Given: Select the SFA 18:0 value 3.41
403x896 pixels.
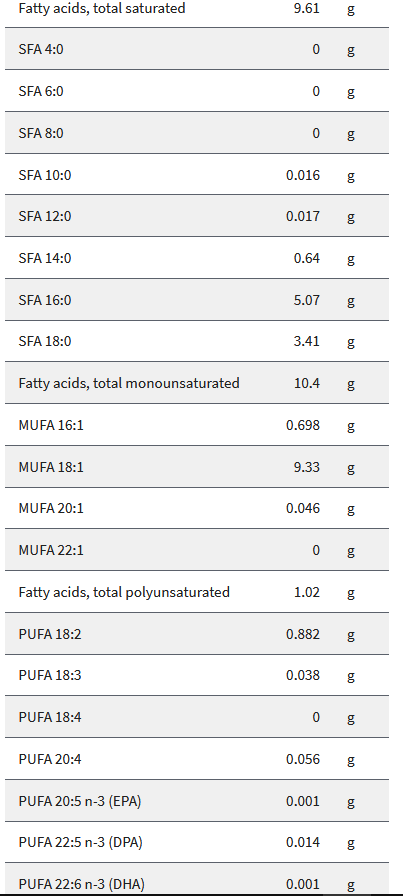Looking at the screenshot, I should (307, 342).
